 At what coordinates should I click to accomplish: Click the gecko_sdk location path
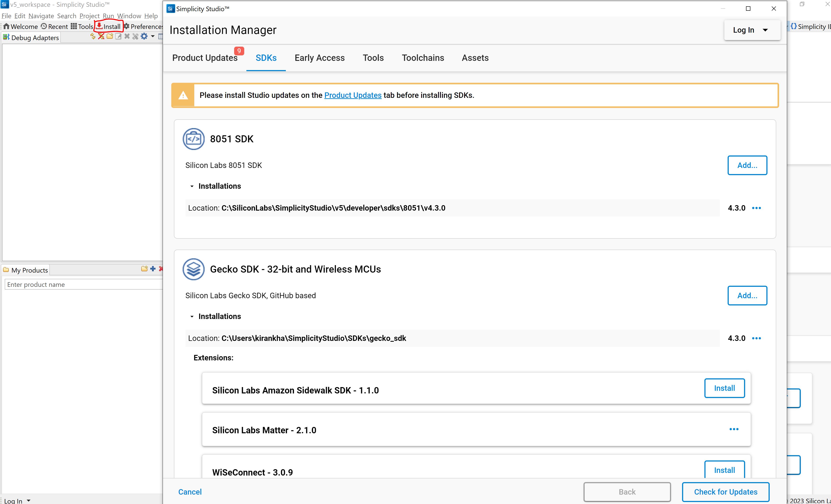pos(314,338)
